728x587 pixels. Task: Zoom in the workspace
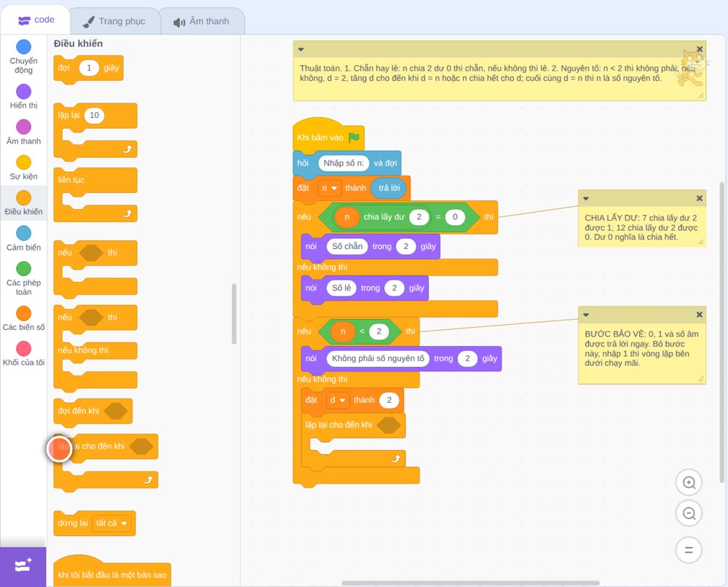[689, 483]
